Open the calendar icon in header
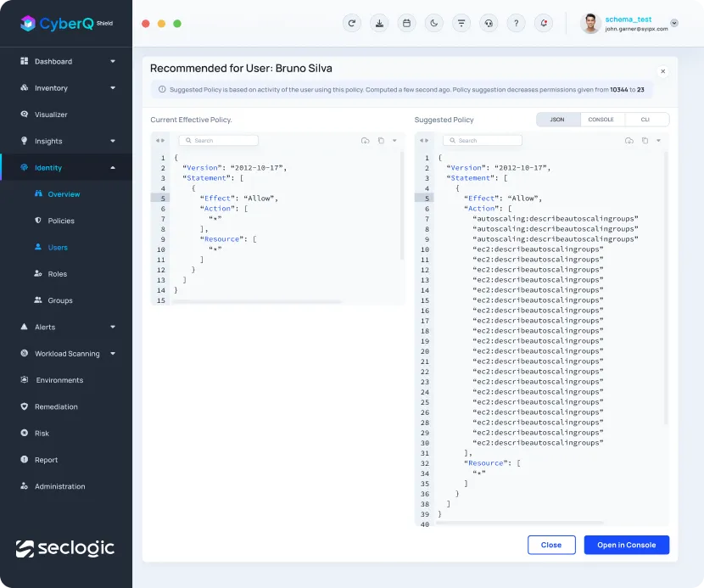The height and width of the screenshot is (588, 704). [406, 24]
